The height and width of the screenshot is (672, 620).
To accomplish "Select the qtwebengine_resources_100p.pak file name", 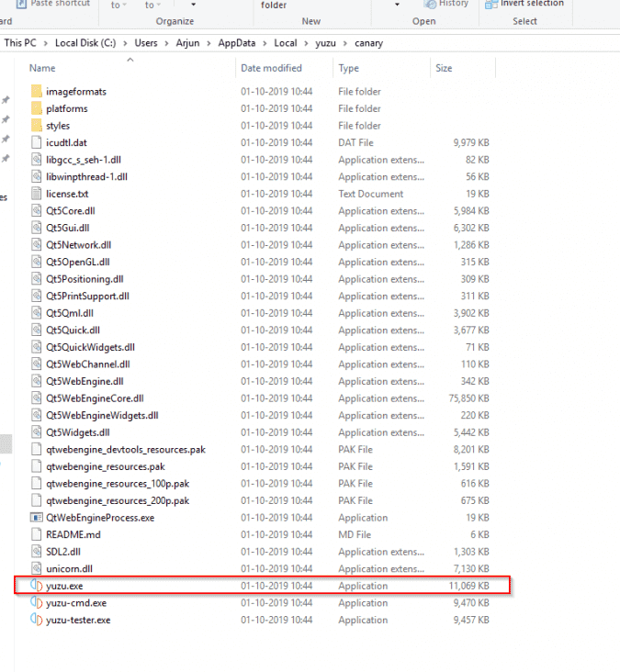I will pos(118,484).
